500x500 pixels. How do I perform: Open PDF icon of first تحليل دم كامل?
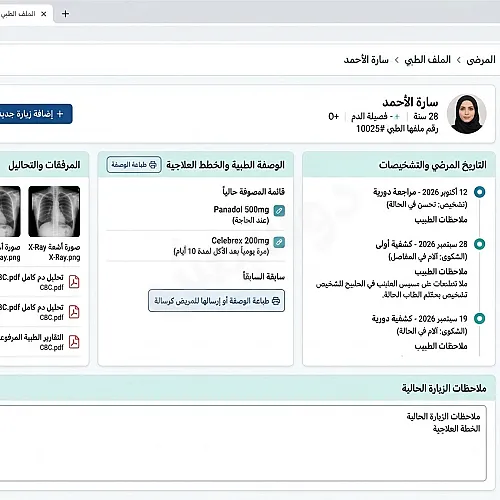tap(74, 282)
